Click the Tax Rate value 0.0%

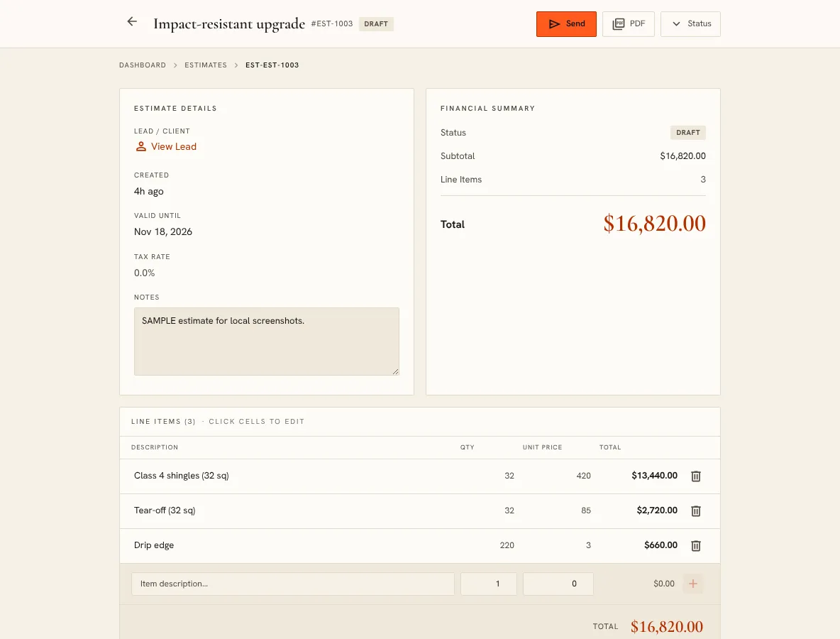[145, 273]
